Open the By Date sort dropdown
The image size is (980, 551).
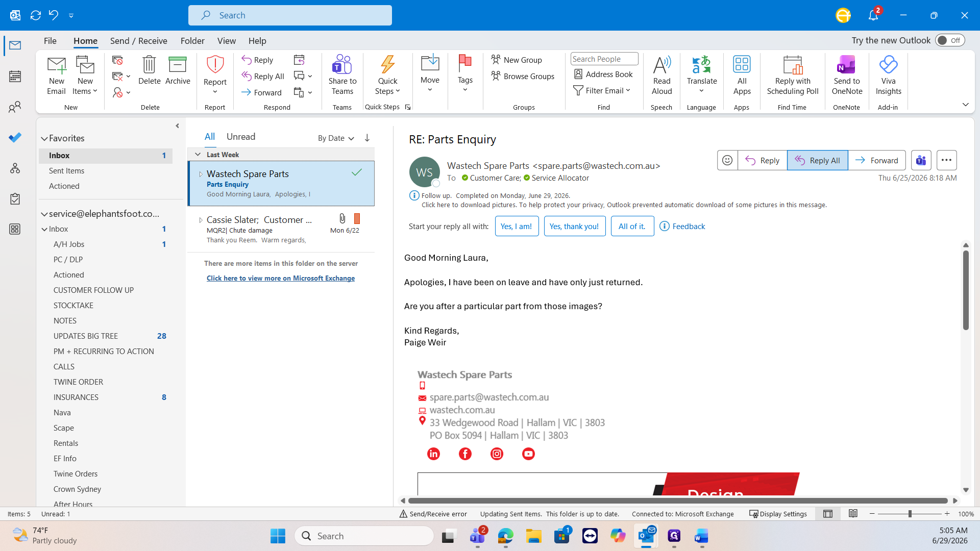pyautogui.click(x=336, y=138)
